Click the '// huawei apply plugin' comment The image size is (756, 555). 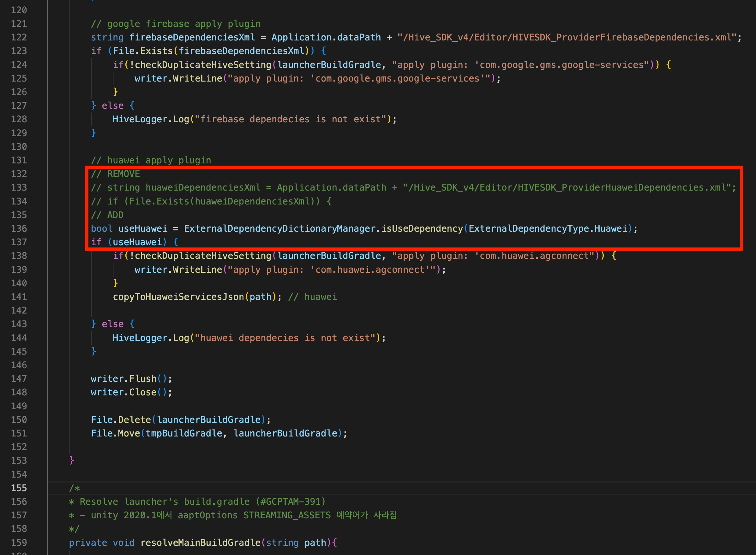coord(151,160)
